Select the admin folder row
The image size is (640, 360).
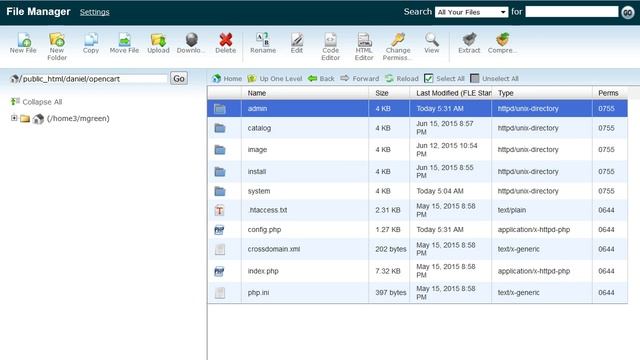[x=418, y=109]
